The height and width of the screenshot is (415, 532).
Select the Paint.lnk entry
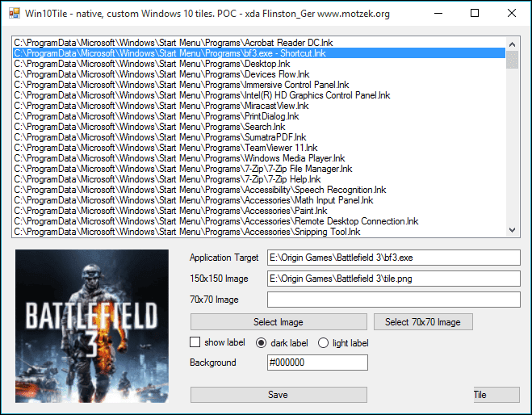tap(259, 211)
